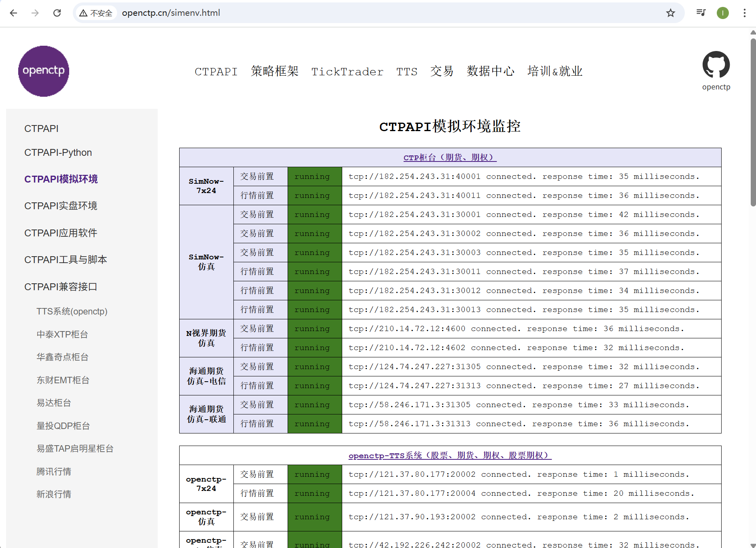Click the SimNow-仿真 group cell
Image resolution: width=756 pixels, height=548 pixels.
tap(206, 262)
